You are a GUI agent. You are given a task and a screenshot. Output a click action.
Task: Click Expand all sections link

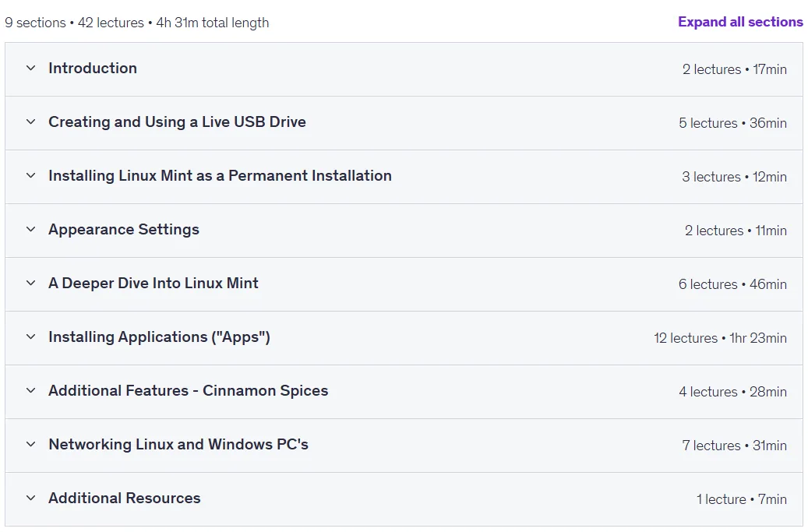pos(740,22)
